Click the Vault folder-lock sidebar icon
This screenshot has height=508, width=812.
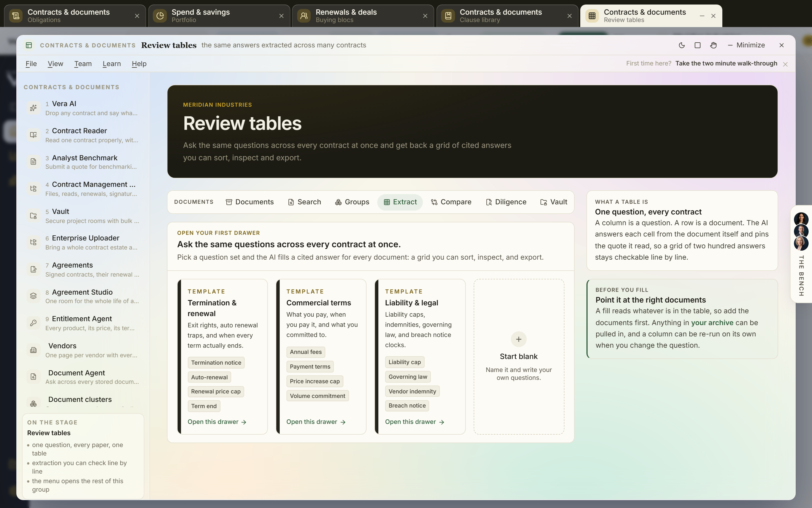33,216
